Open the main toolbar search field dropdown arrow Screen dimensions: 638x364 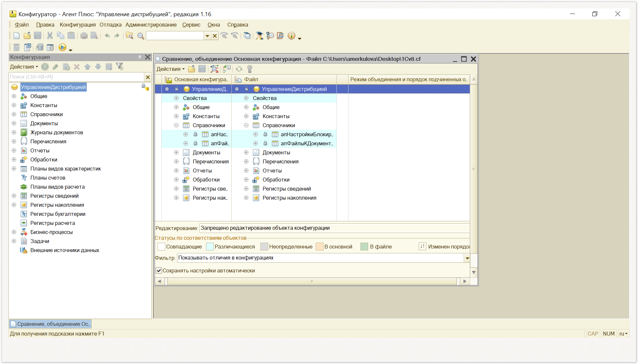tap(207, 36)
